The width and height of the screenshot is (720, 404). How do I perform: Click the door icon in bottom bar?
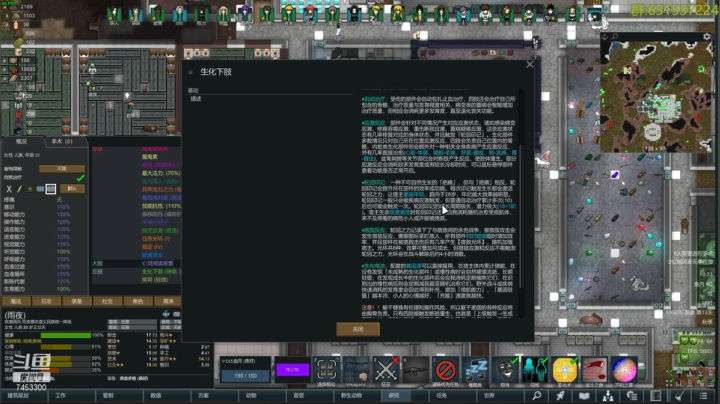(x=656, y=396)
